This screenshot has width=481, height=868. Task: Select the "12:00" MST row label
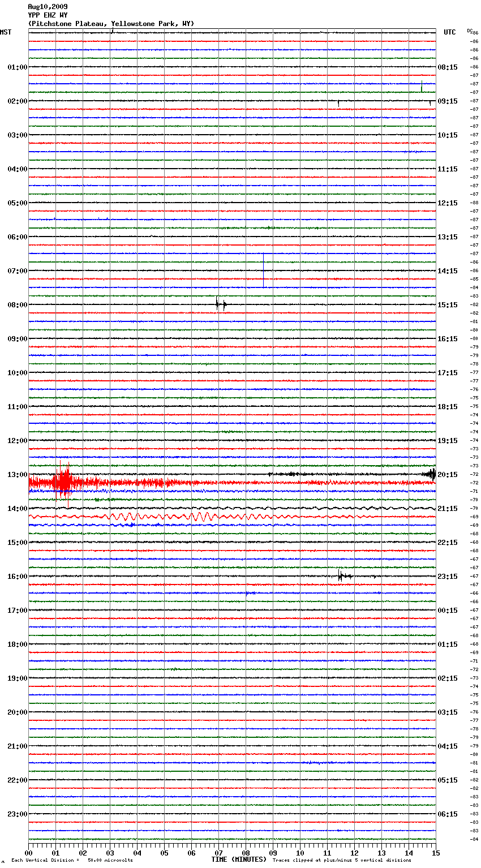pos(18,441)
